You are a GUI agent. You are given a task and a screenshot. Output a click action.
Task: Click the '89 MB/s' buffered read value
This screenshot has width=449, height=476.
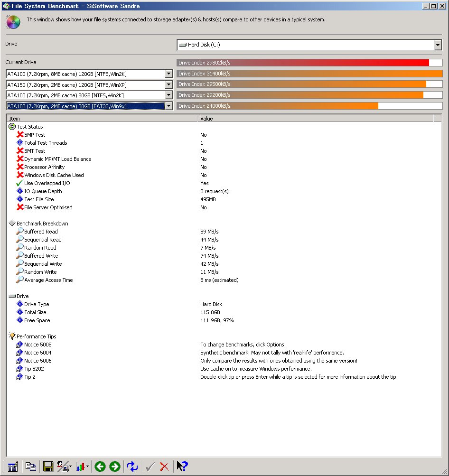point(209,231)
